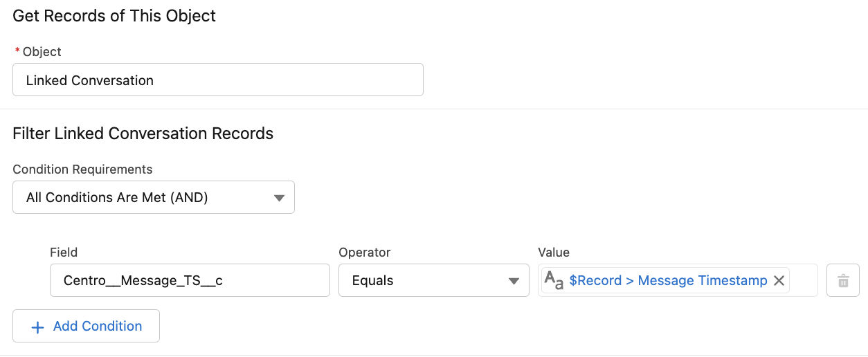Viewport: 868px width, 357px height.
Task: Click empty space in Value box
Action: (x=804, y=280)
